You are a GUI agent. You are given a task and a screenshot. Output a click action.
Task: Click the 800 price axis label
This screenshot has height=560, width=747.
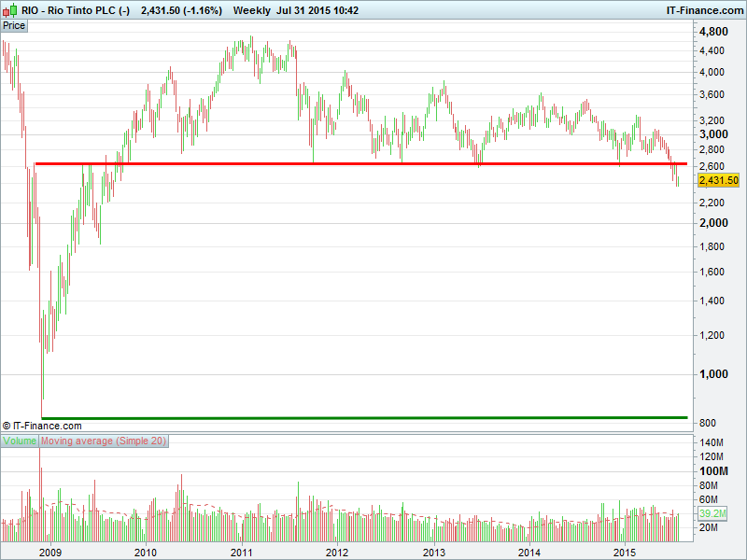pos(708,423)
